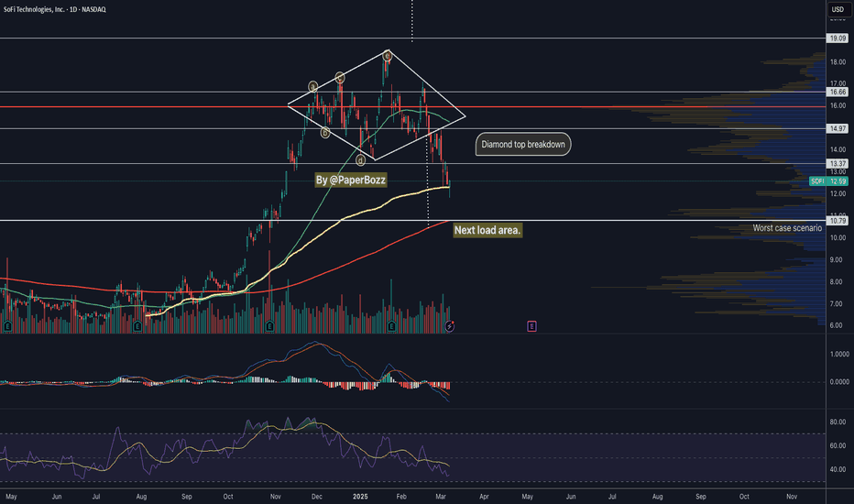Click the Dec label on time axis
The height and width of the screenshot is (504, 854).
click(316, 497)
